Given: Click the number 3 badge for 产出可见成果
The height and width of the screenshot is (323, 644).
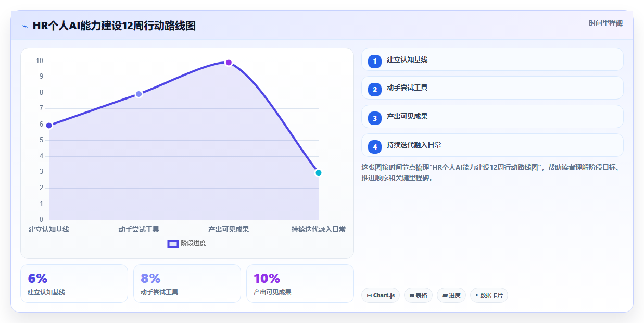Looking at the screenshot, I should click(374, 118).
